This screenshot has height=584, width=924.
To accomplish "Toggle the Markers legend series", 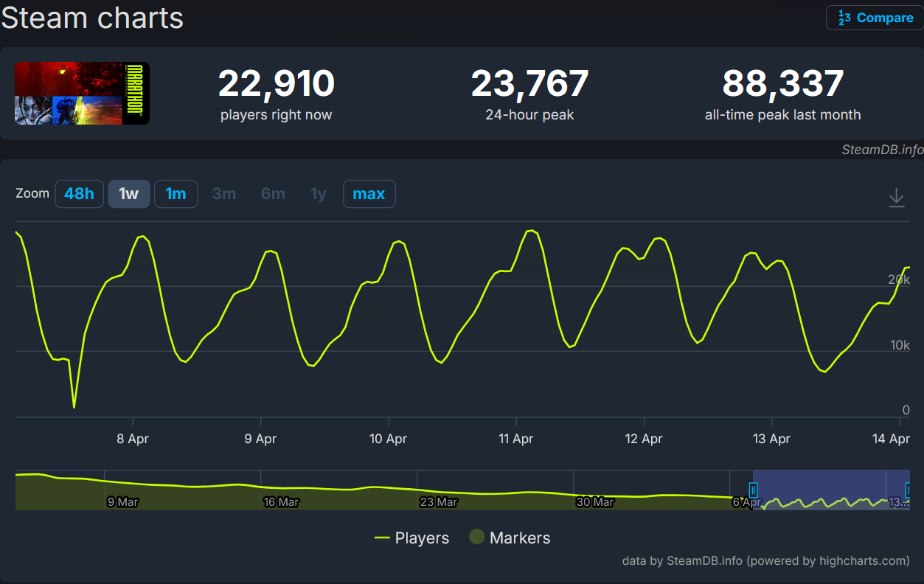I will [x=510, y=538].
